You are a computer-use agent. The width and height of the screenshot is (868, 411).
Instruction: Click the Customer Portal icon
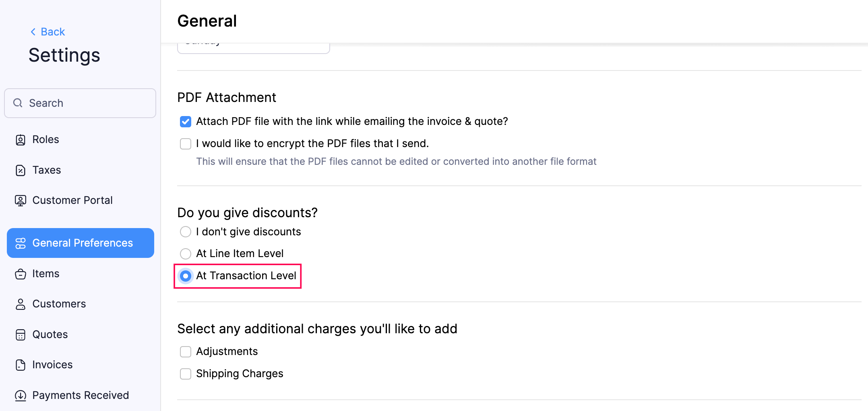(x=21, y=200)
